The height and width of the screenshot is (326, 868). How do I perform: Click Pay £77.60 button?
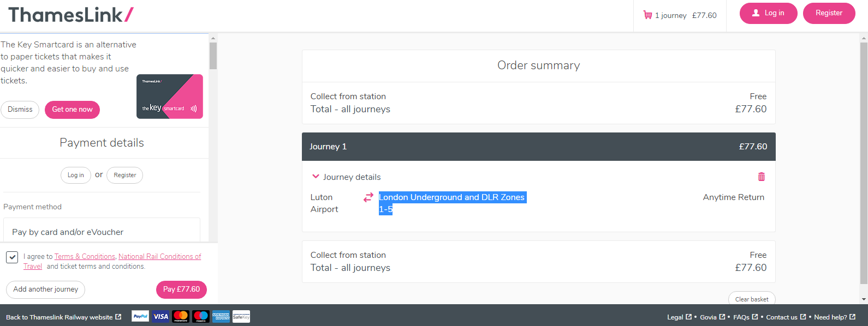[x=181, y=289]
